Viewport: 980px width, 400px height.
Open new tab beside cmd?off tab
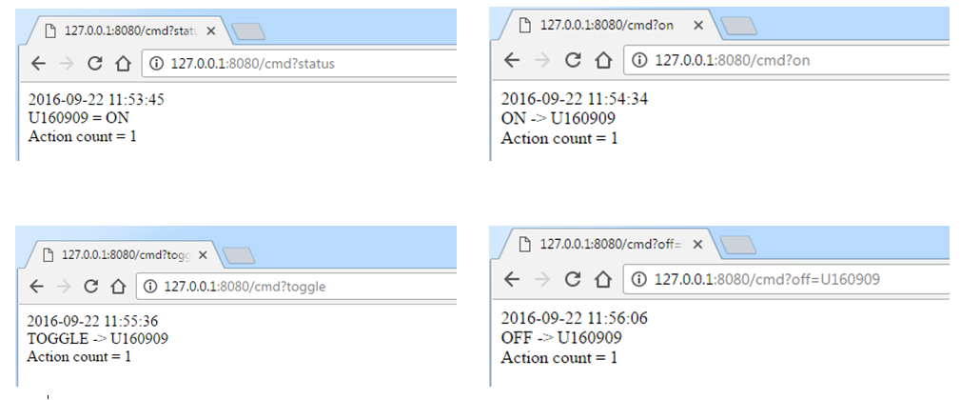click(x=738, y=245)
